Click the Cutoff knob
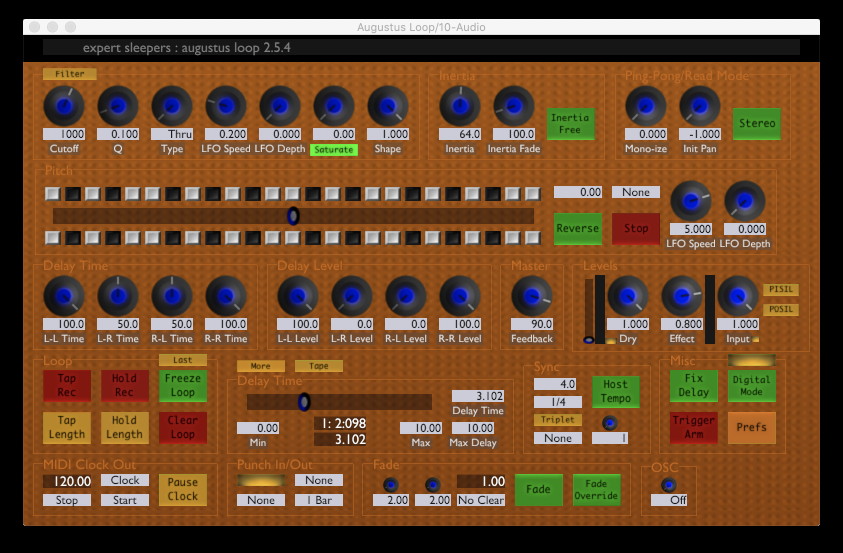 point(64,106)
